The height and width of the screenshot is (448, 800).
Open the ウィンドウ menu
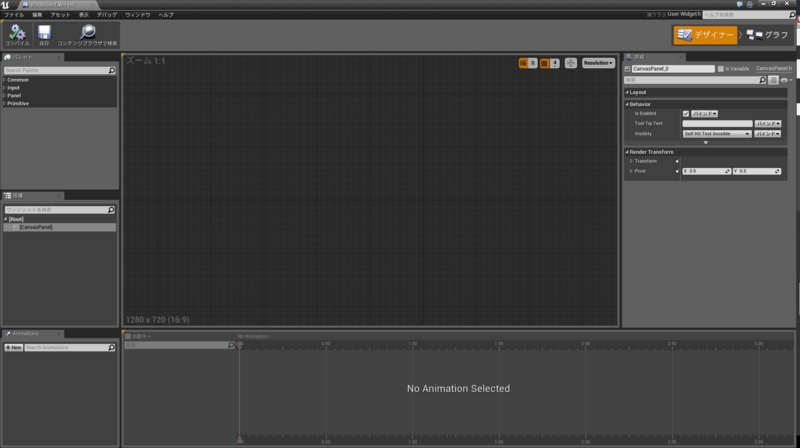coord(138,15)
